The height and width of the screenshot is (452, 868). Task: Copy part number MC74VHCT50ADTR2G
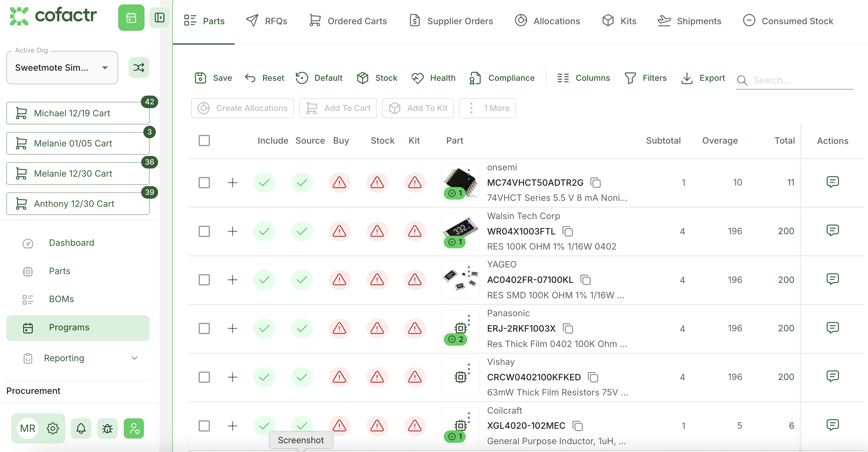[x=596, y=183]
